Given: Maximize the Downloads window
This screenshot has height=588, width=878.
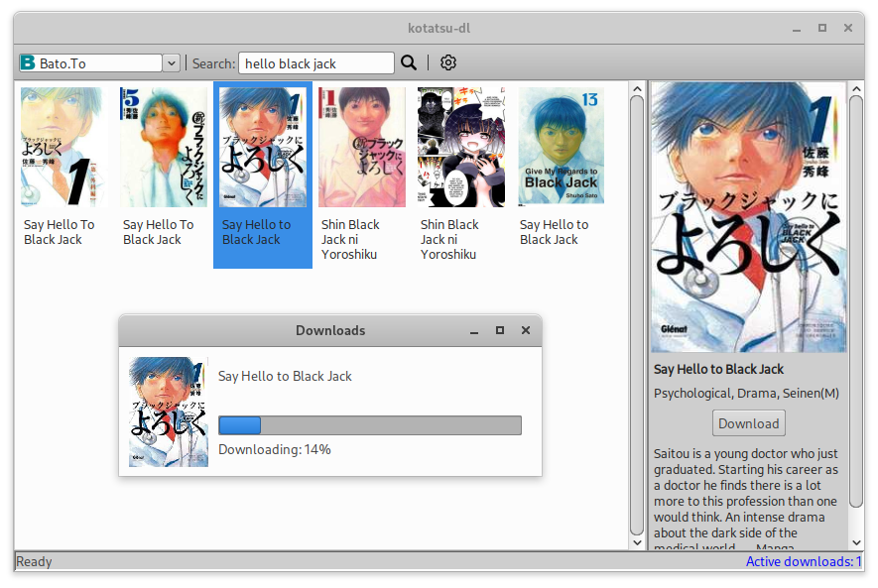Looking at the screenshot, I should [x=500, y=330].
